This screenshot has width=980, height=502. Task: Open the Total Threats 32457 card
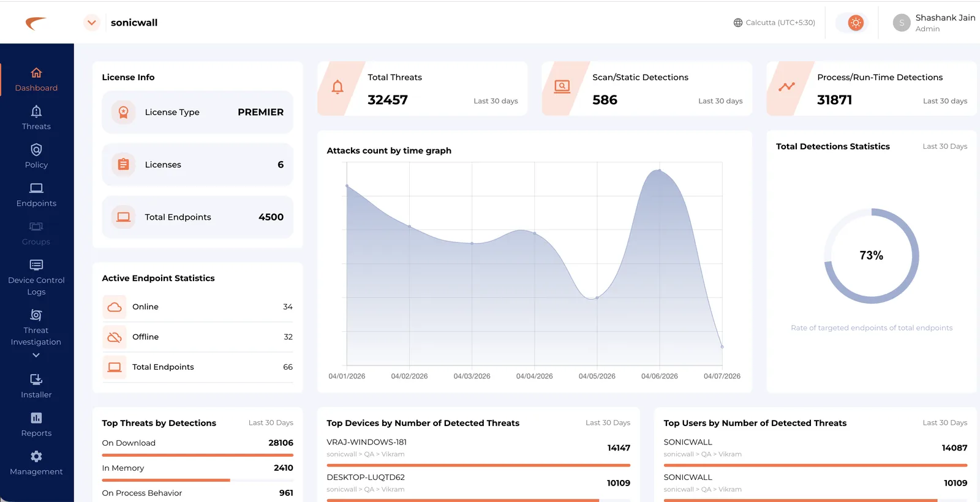[x=423, y=89]
